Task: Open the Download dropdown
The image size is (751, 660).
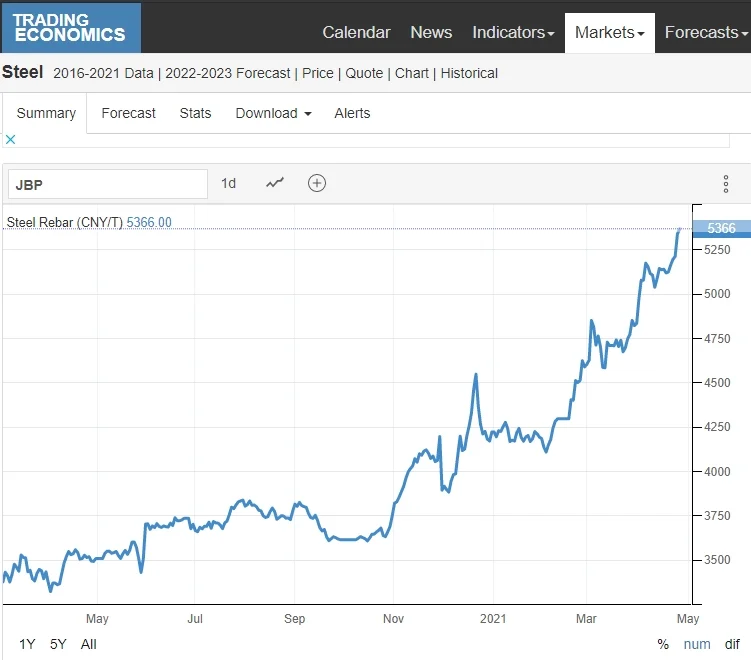Action: pyautogui.click(x=273, y=113)
